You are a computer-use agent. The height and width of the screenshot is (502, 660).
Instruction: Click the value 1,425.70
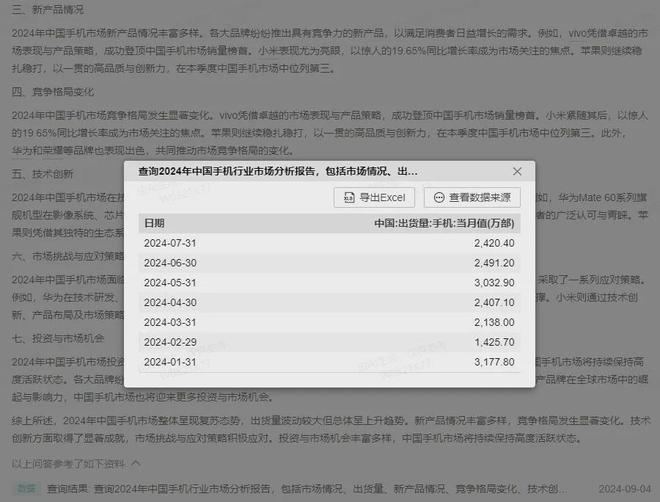494,342
